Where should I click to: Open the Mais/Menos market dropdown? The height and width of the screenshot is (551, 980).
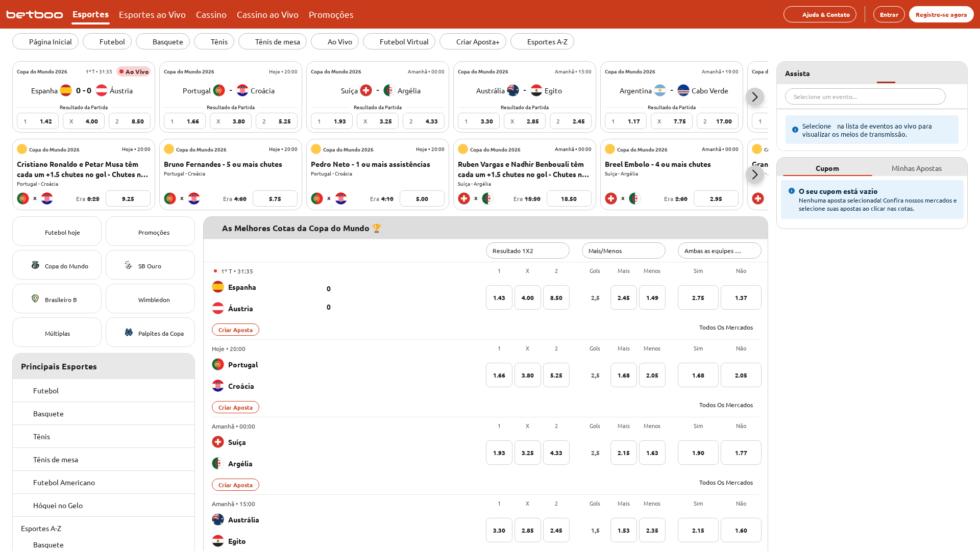[624, 251]
